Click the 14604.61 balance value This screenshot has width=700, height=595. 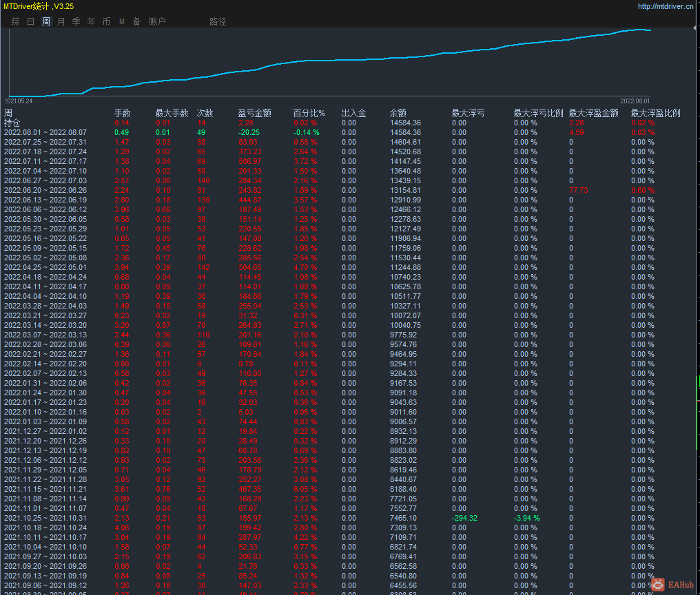tap(405, 142)
